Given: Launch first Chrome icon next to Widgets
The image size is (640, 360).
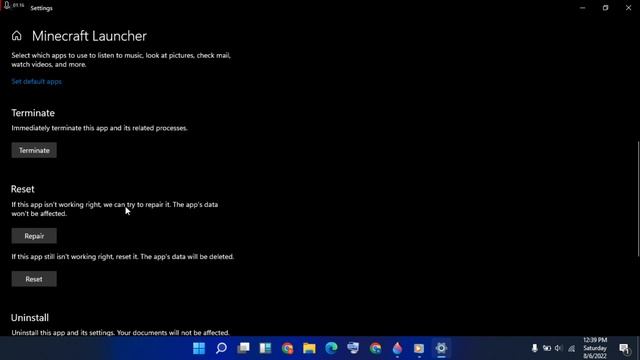Looking at the screenshot, I should (x=287, y=348).
